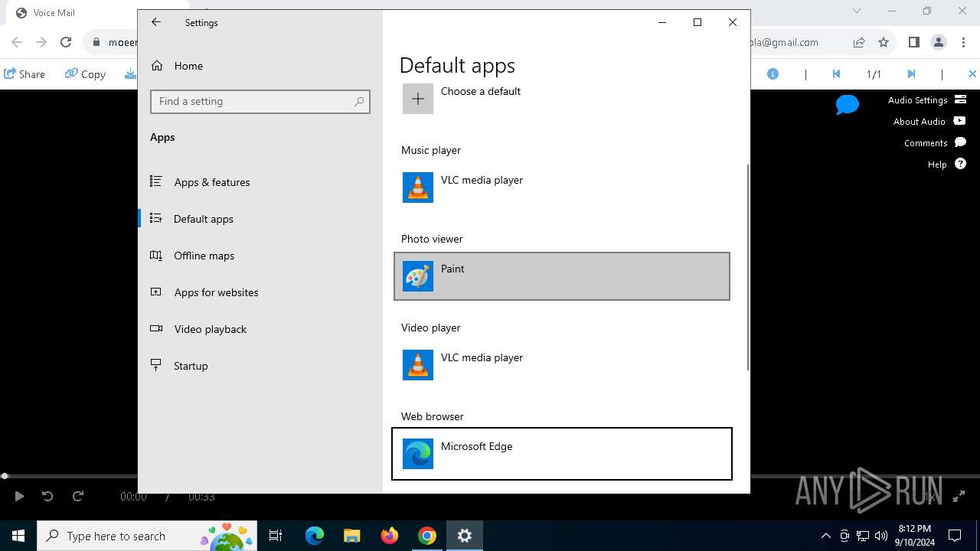Go back using the Settings back arrow
The height and width of the screenshot is (551, 980).
coord(156,22)
